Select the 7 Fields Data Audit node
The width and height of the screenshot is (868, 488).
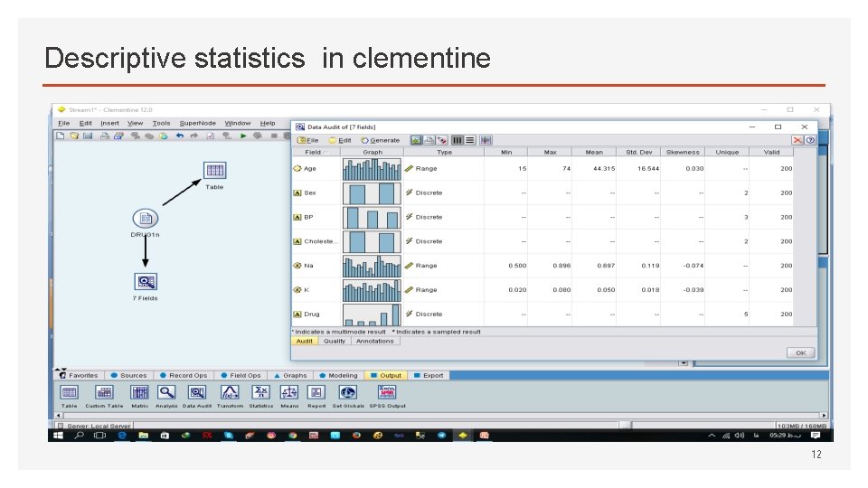(146, 282)
